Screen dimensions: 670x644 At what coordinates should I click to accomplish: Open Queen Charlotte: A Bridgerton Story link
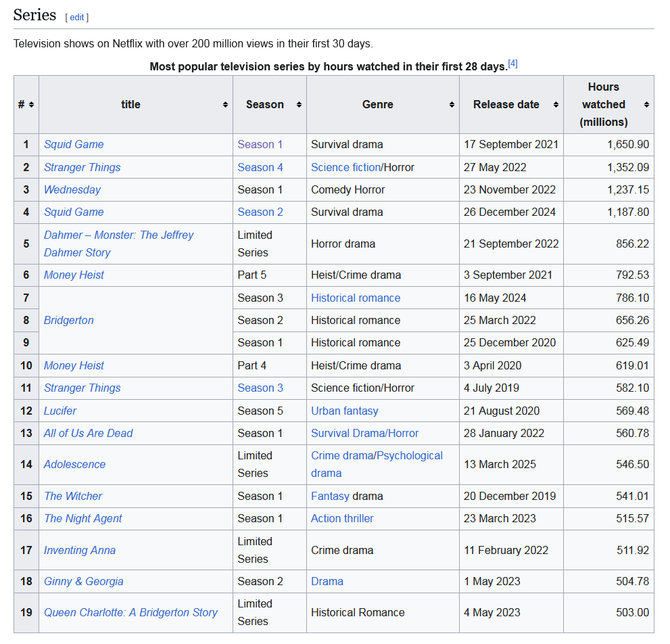130,613
